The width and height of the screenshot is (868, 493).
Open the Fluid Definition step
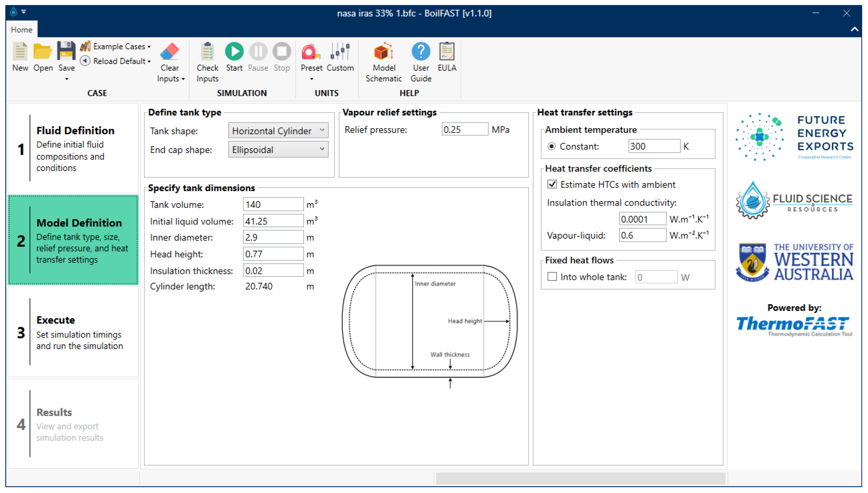coord(73,148)
